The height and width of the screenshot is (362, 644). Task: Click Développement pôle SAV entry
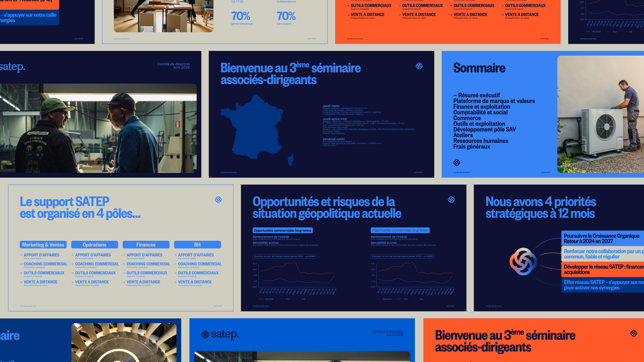tap(484, 129)
